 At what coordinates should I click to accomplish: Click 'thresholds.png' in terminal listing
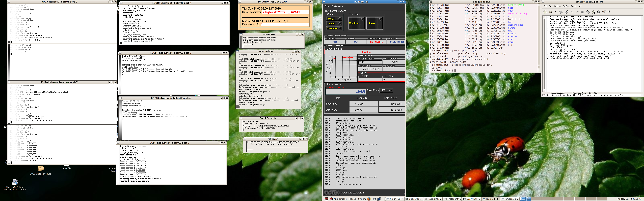517,13
